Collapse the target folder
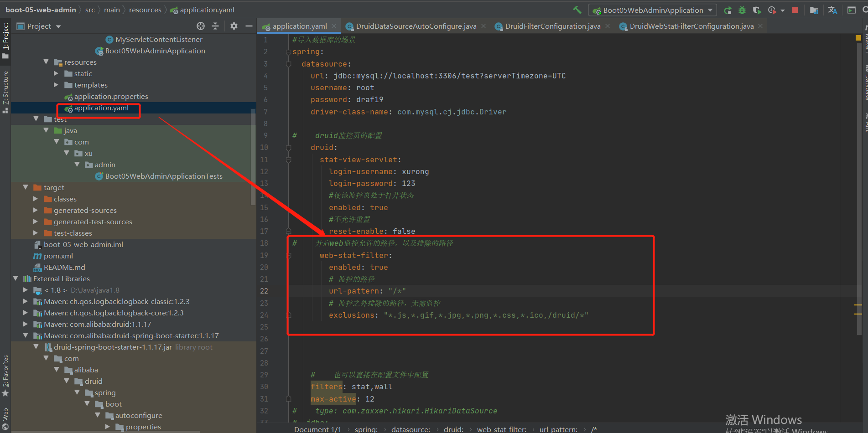Screen dimensions: 868x433 coord(26,187)
